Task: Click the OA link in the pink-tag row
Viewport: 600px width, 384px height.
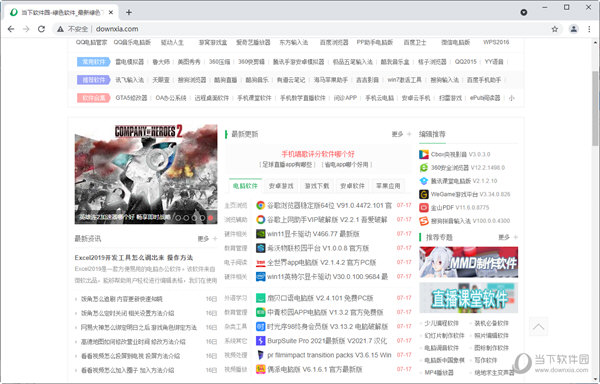Action: coord(171,98)
